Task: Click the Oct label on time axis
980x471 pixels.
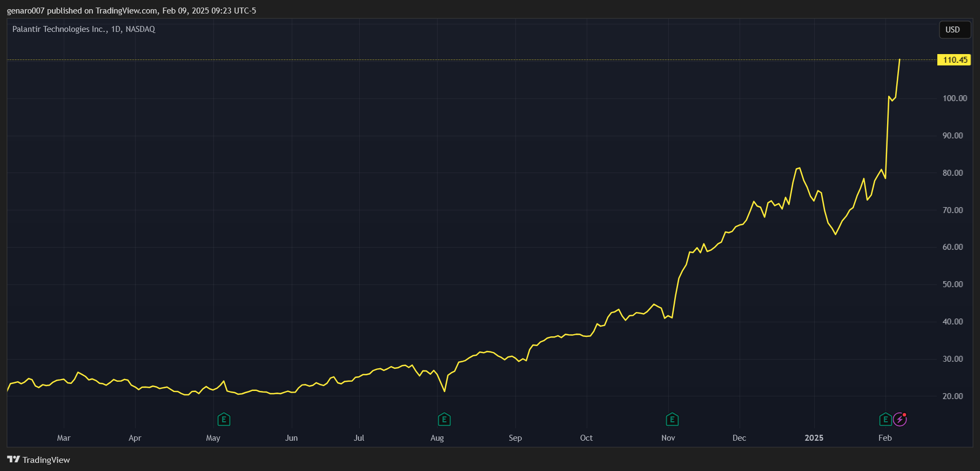Action: [586, 438]
